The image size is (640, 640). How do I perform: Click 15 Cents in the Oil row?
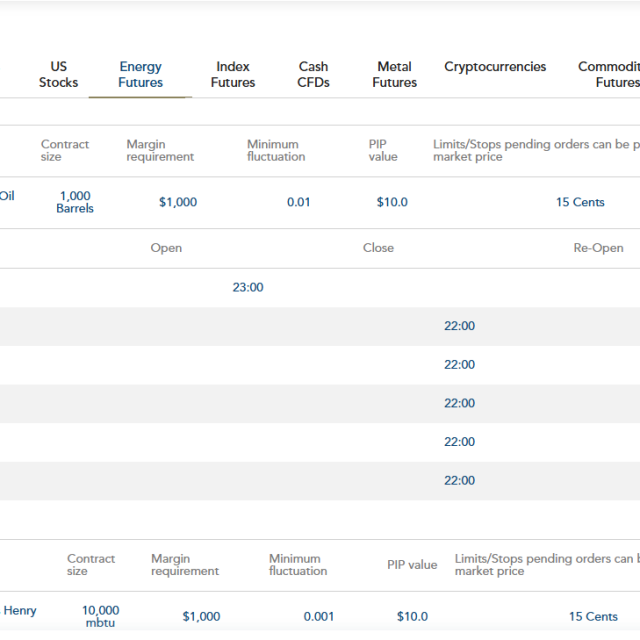pos(580,202)
